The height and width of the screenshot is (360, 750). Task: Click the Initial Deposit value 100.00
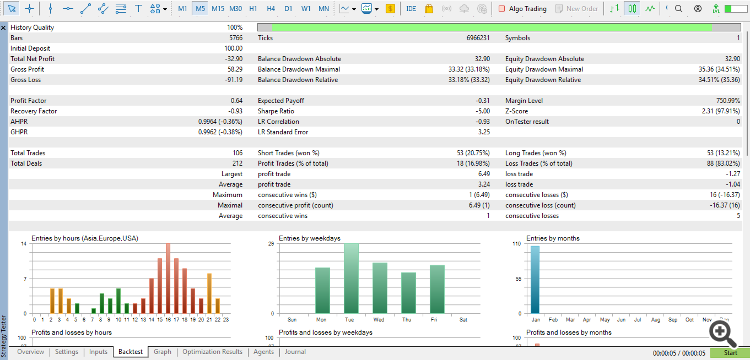click(234, 48)
